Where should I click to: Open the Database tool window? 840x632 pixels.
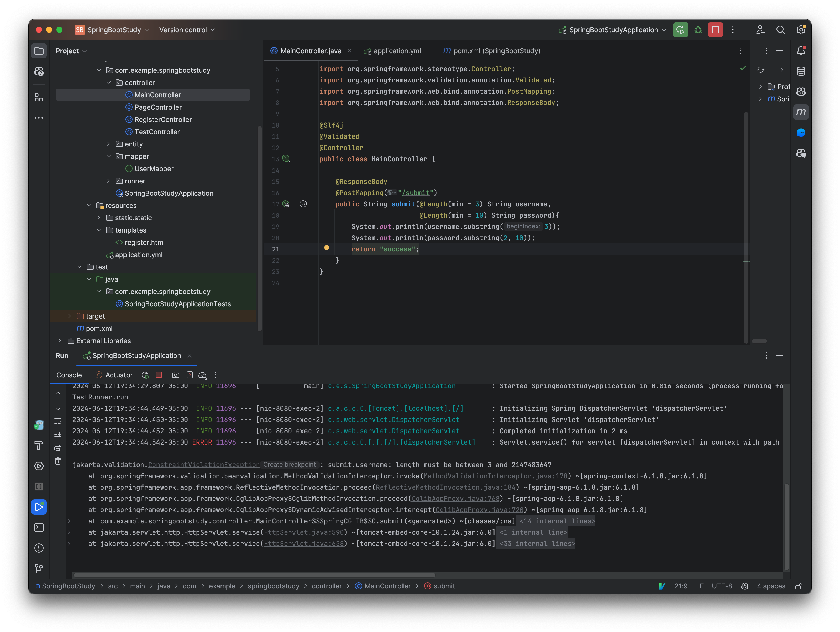click(801, 71)
